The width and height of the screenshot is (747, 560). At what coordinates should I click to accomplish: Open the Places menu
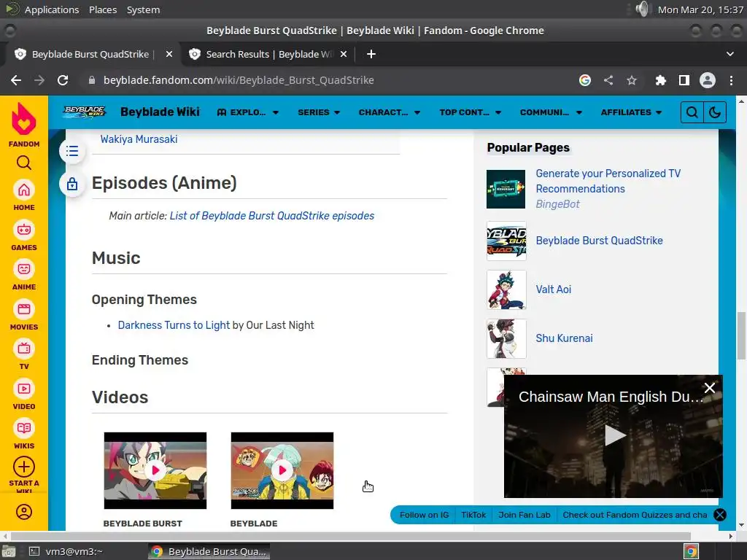click(103, 9)
